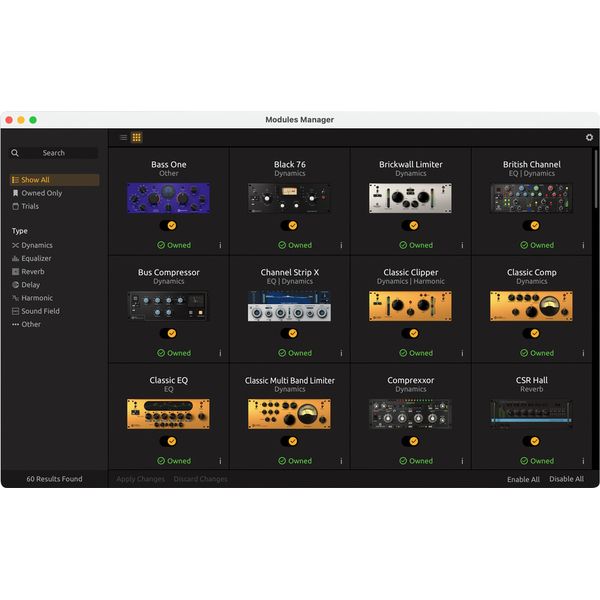Click Enable All button
Screen dimensions: 600x600
(523, 479)
